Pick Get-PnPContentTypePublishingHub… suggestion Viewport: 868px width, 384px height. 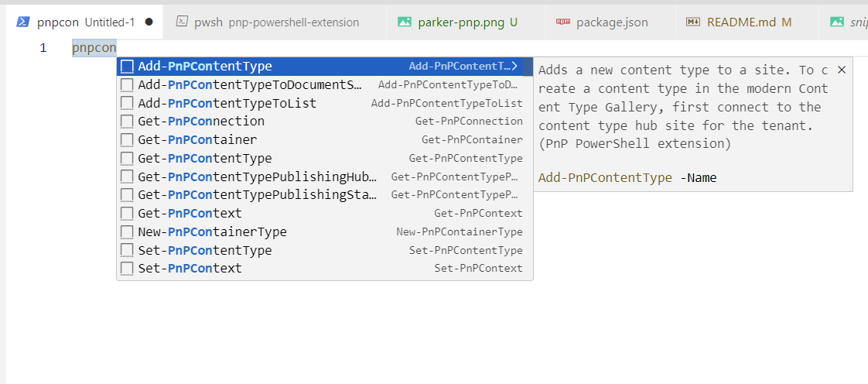point(325,177)
